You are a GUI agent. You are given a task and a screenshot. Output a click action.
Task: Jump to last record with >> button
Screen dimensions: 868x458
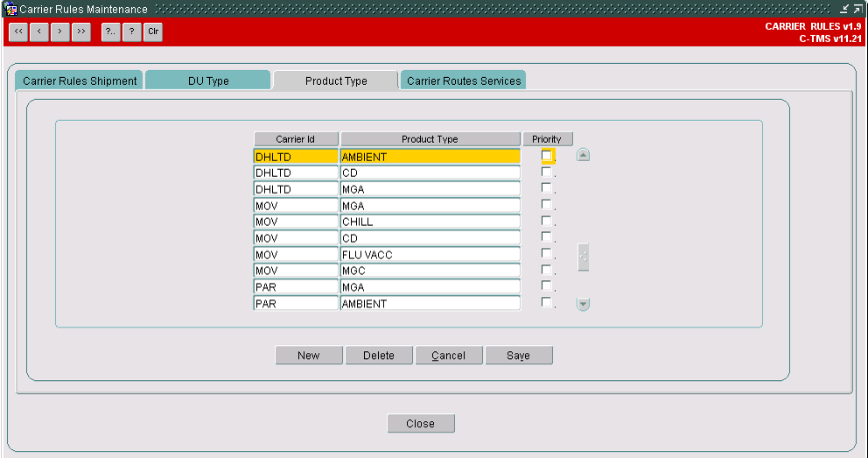[81, 32]
